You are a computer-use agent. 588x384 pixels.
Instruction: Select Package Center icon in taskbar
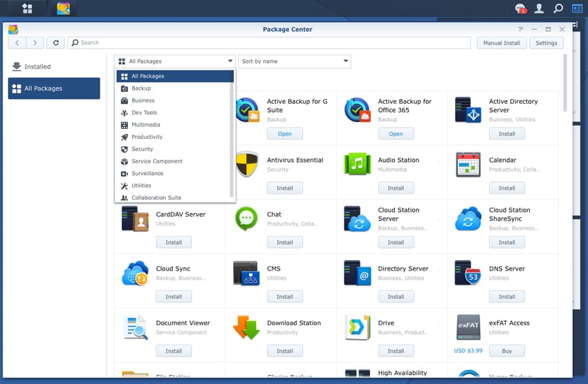tap(64, 8)
